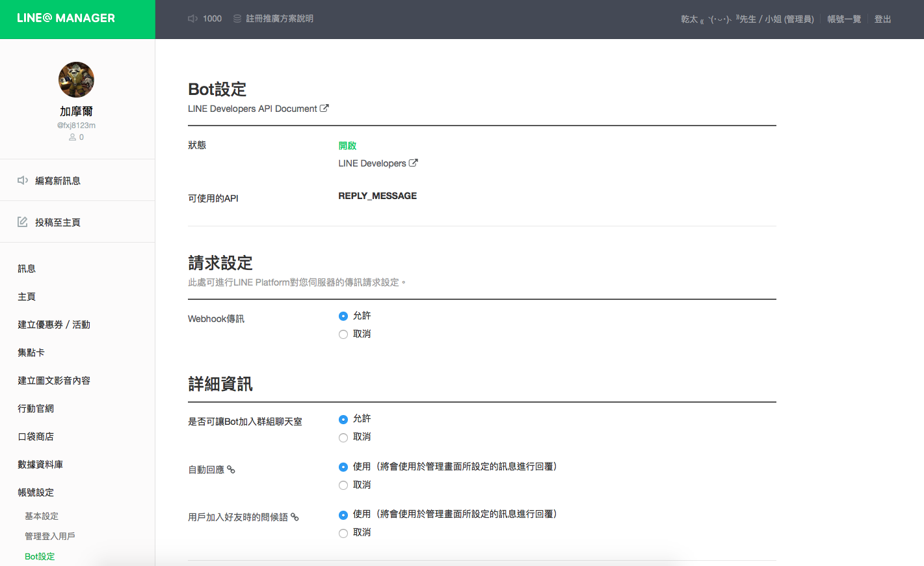Go to 管理登入用戶 submenu
This screenshot has width=924, height=566.
pyautogui.click(x=50, y=536)
